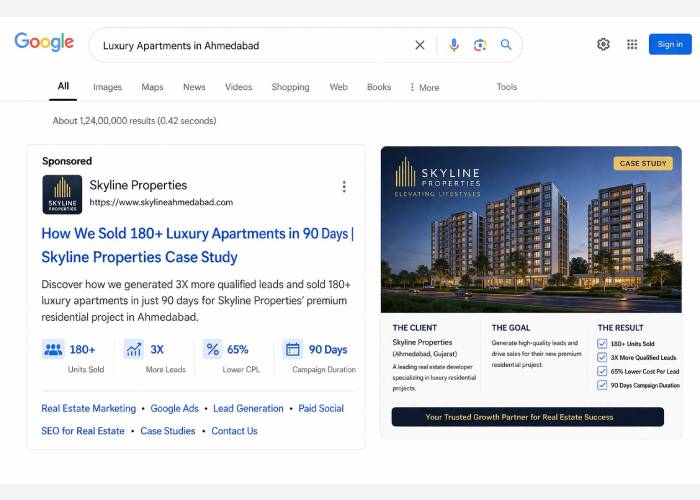Click the 180+ Units Sold checkbox
Screen dimensions: 700x500
(x=602, y=343)
